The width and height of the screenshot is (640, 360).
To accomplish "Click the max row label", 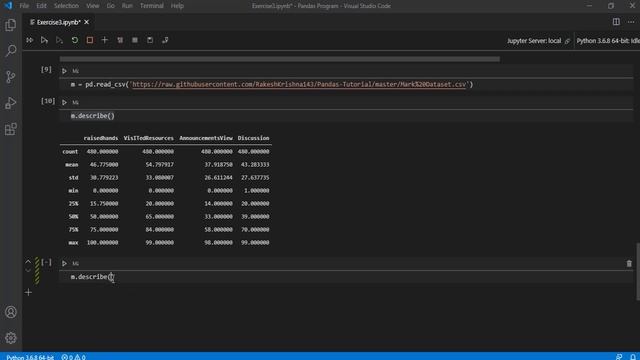I will tap(73, 242).
